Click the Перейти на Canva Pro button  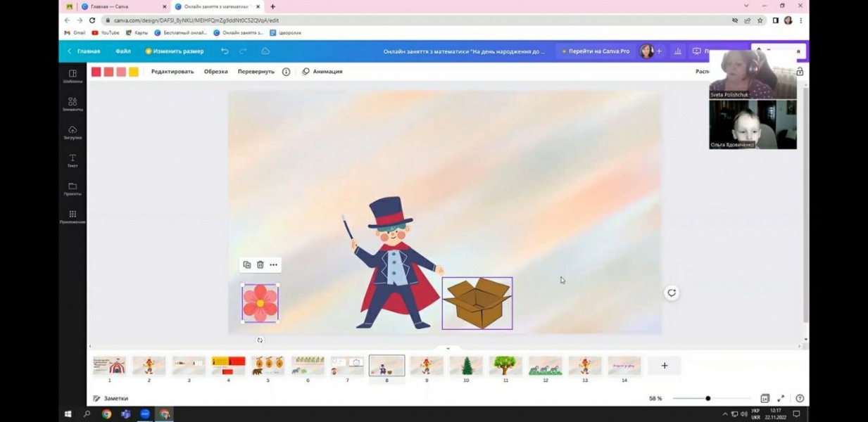pos(596,51)
